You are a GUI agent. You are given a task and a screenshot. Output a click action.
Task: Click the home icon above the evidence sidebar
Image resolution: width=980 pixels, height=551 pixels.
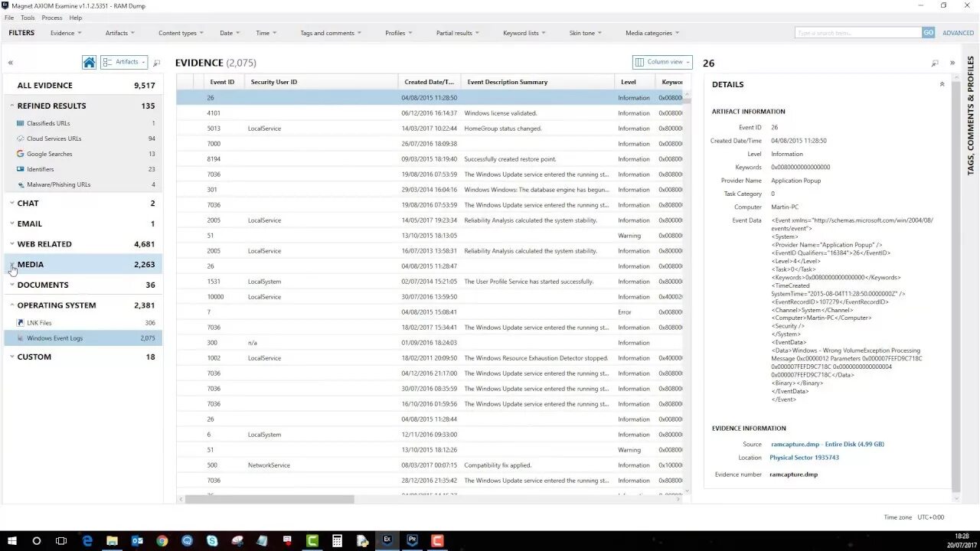click(x=90, y=62)
